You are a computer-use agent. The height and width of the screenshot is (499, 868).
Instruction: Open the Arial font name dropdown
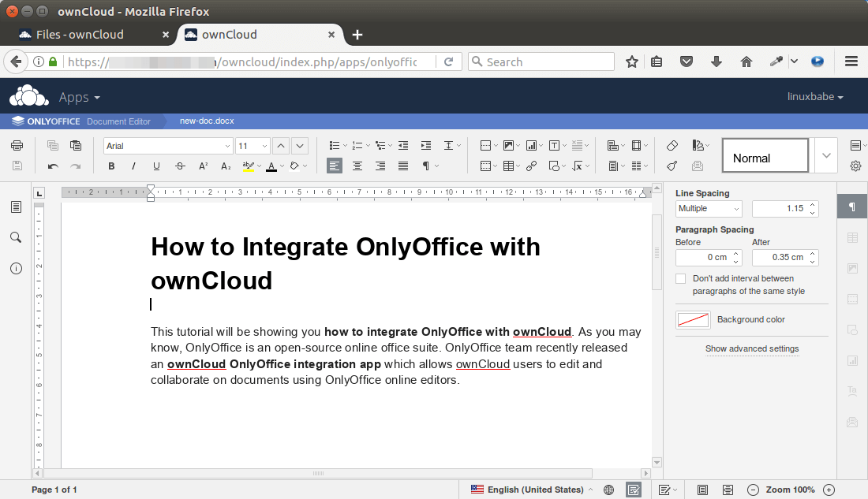[x=227, y=146]
